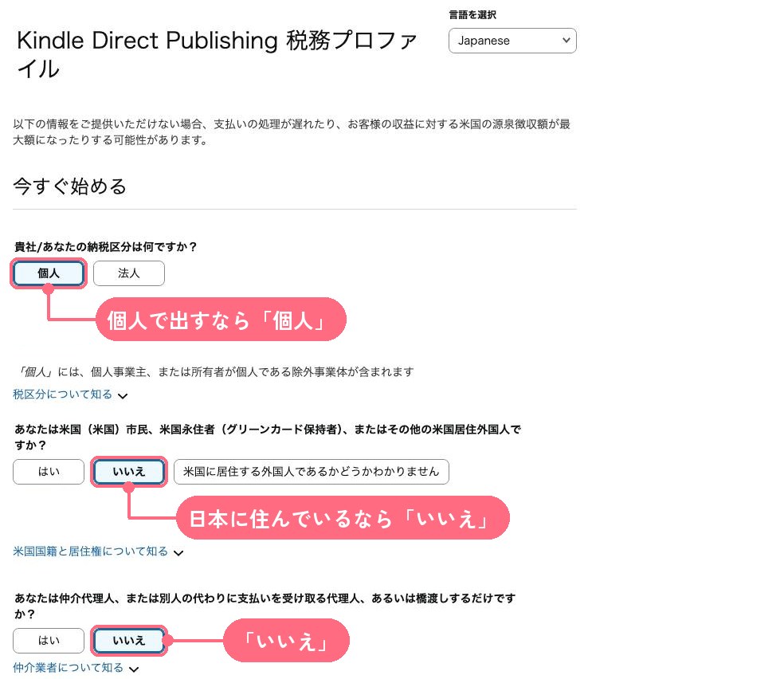Select 個人 as tax classification
Viewport: 784px width, 679px height.
pyautogui.click(x=49, y=273)
